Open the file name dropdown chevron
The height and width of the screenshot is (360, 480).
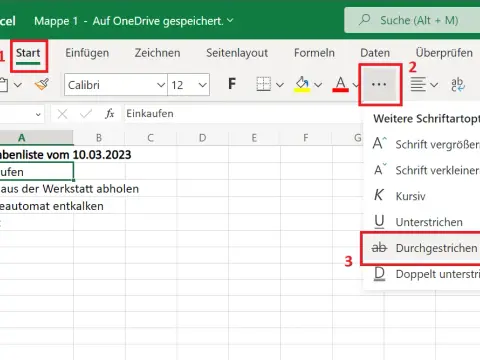click(230, 20)
